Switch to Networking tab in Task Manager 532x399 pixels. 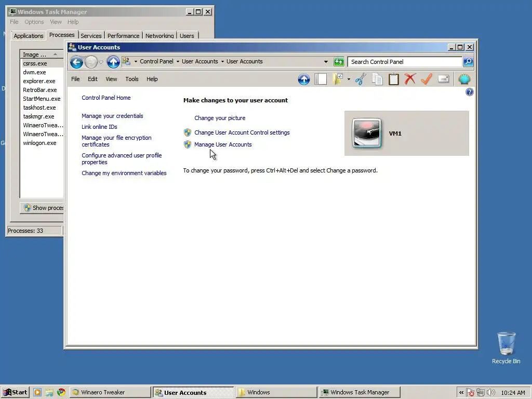pyautogui.click(x=159, y=36)
